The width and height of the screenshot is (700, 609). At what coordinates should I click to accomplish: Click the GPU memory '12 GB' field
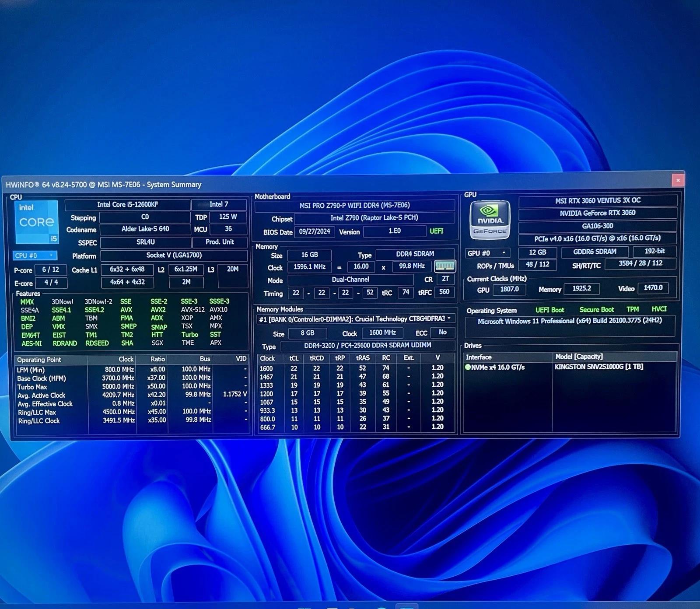pos(538,252)
